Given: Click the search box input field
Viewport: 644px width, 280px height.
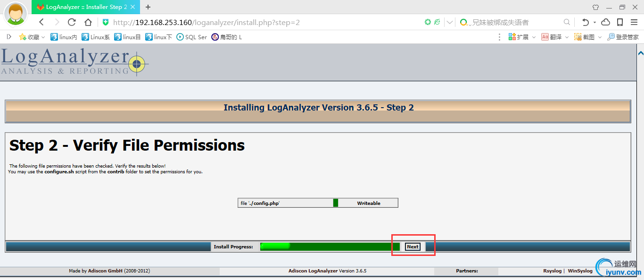Looking at the screenshot, I should click(516, 22).
